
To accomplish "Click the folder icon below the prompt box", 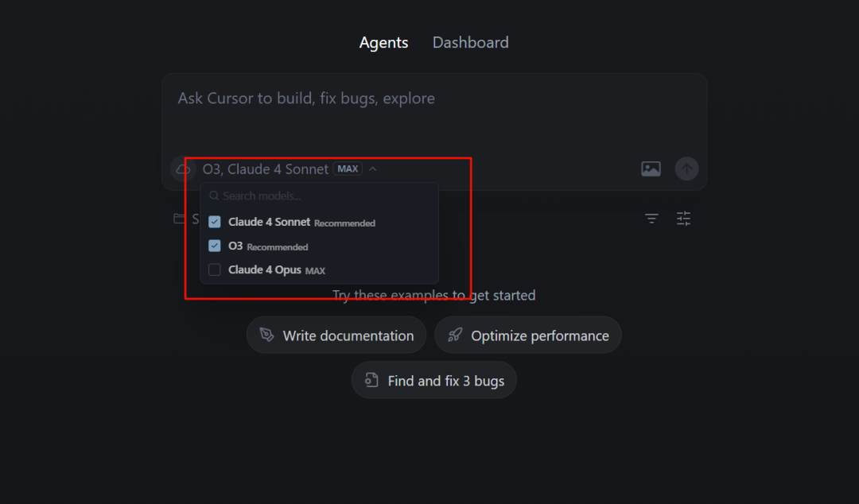I will pos(180,219).
